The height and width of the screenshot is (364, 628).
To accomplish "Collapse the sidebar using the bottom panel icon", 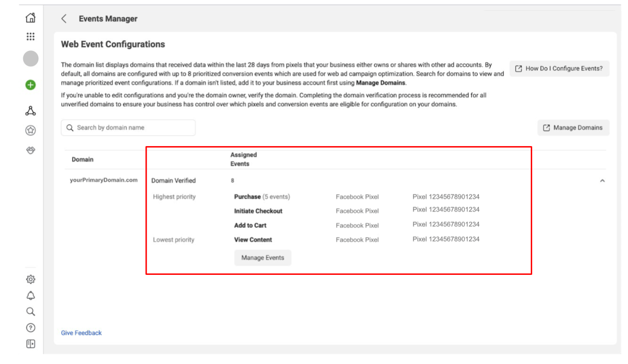I will point(30,344).
